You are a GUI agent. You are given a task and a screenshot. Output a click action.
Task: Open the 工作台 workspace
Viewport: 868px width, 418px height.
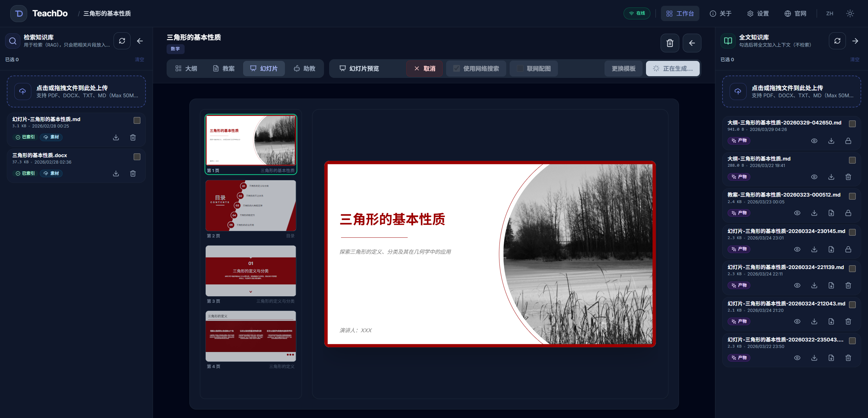(x=680, y=13)
